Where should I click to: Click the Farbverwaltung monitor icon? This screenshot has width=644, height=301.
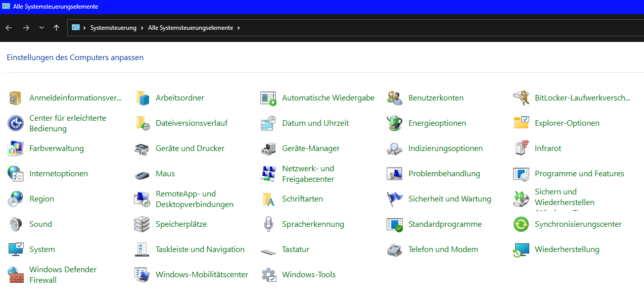(16, 148)
